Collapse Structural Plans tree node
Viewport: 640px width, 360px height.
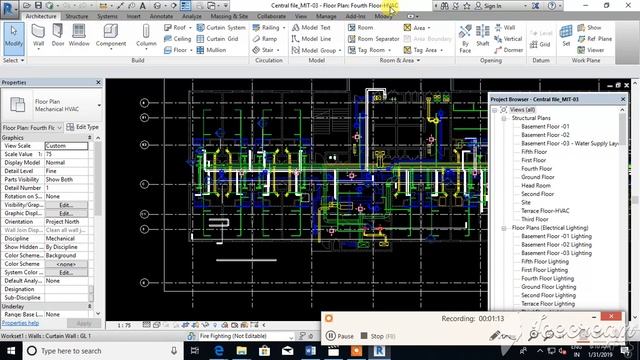coord(504,118)
